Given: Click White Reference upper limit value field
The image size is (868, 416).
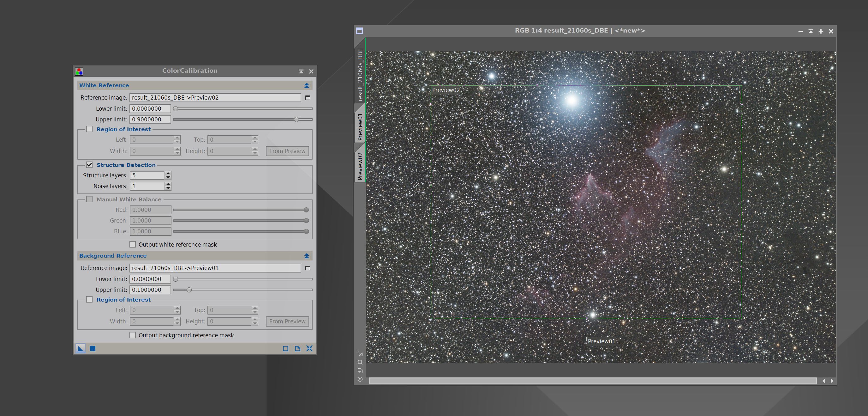Looking at the screenshot, I should [150, 119].
